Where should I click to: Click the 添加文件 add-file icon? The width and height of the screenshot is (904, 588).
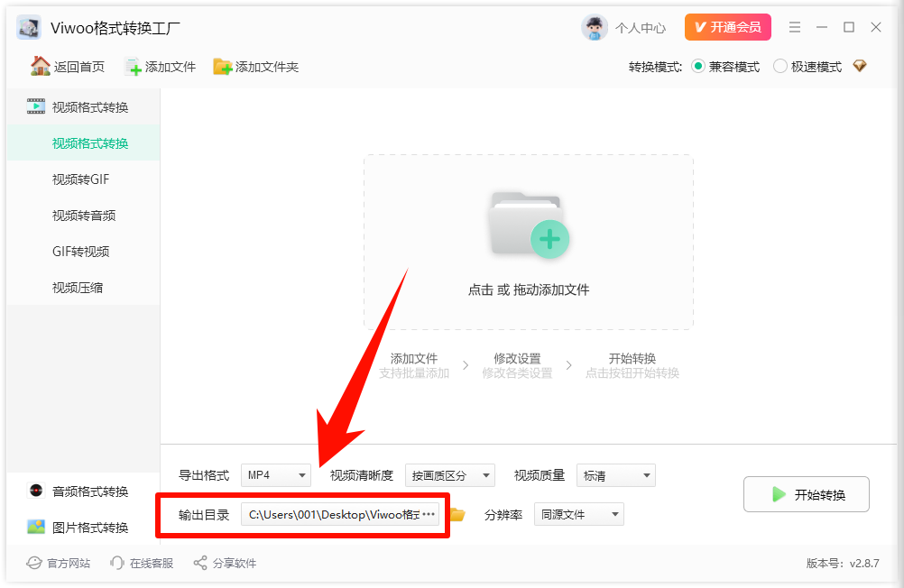coord(134,66)
